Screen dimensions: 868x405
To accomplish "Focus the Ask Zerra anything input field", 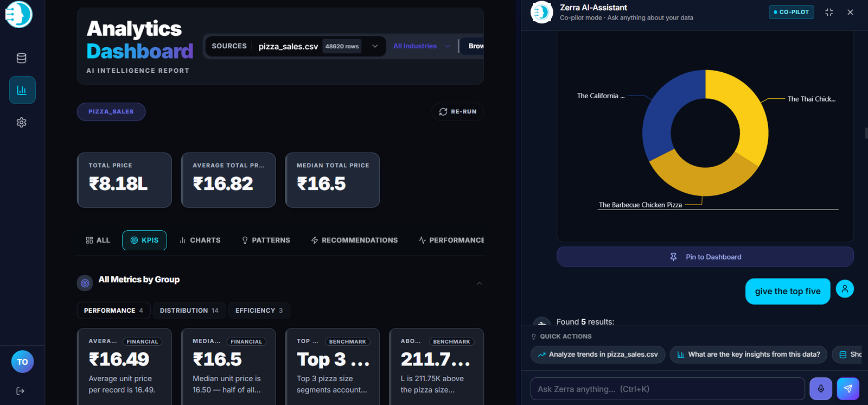I will point(667,389).
